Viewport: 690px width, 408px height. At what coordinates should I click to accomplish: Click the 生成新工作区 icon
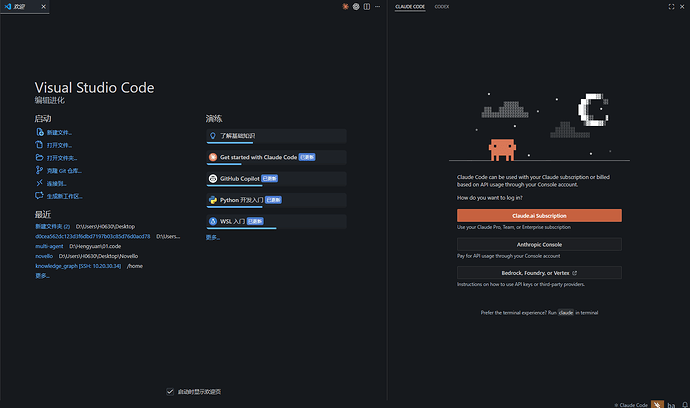click(40, 196)
